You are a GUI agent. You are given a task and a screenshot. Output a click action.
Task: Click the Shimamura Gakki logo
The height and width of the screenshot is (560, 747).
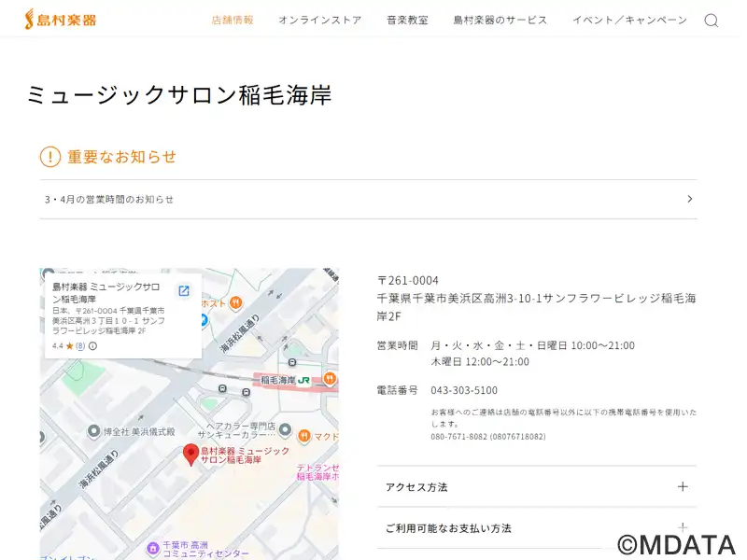tap(60, 19)
